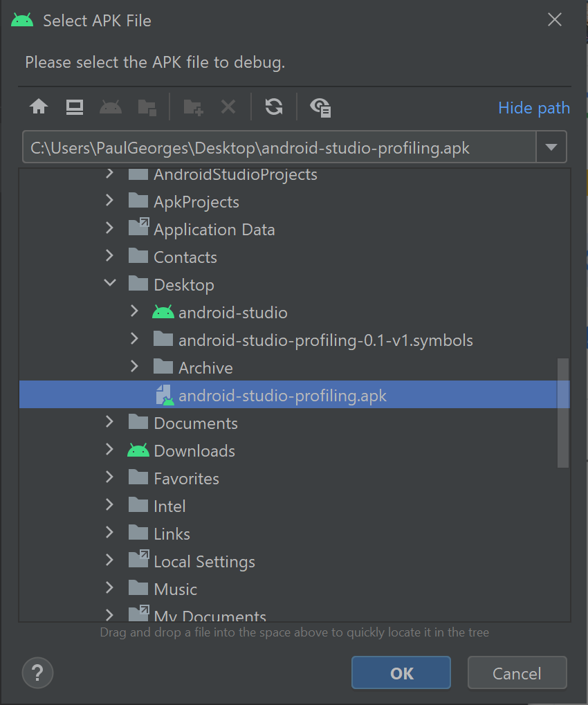This screenshot has height=705, width=588.
Task: Expand the Downloads folder
Action: pos(109,450)
